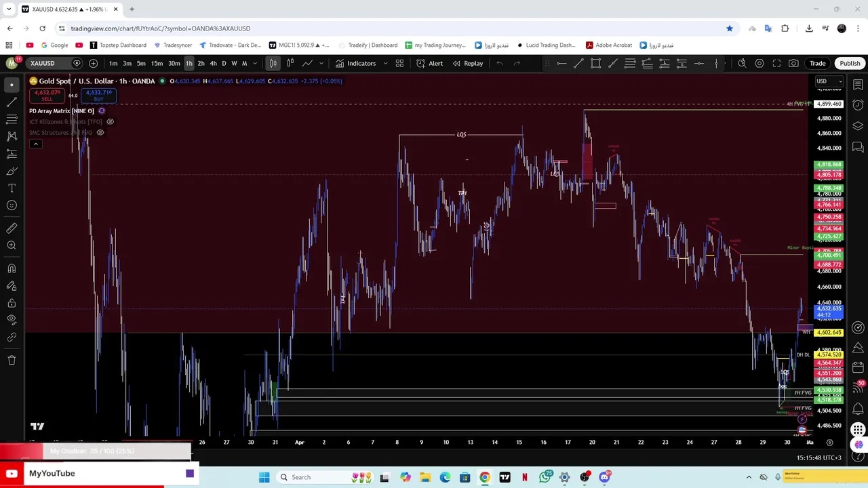This screenshot has height=488, width=868.
Task: Open the USD currency dropdown
Action: [x=829, y=81]
